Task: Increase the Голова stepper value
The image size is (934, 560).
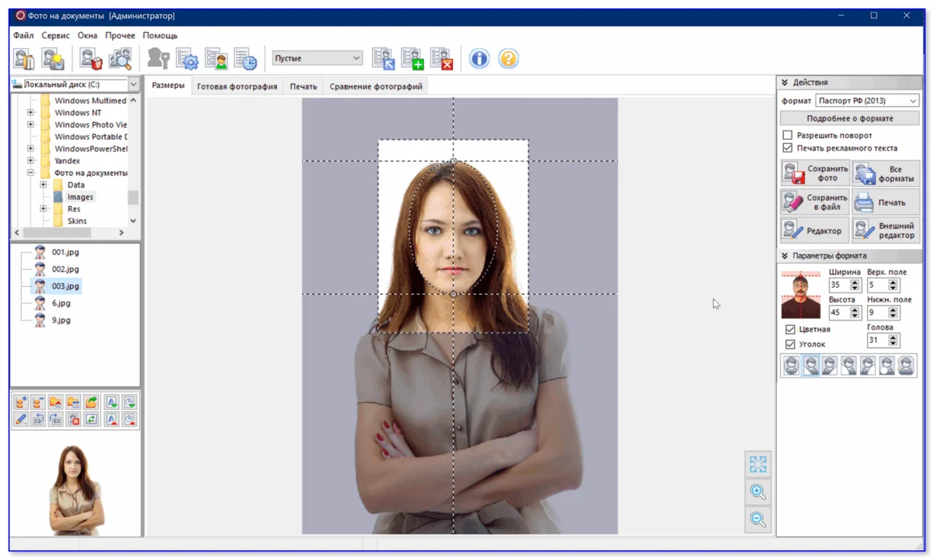Action: [894, 337]
